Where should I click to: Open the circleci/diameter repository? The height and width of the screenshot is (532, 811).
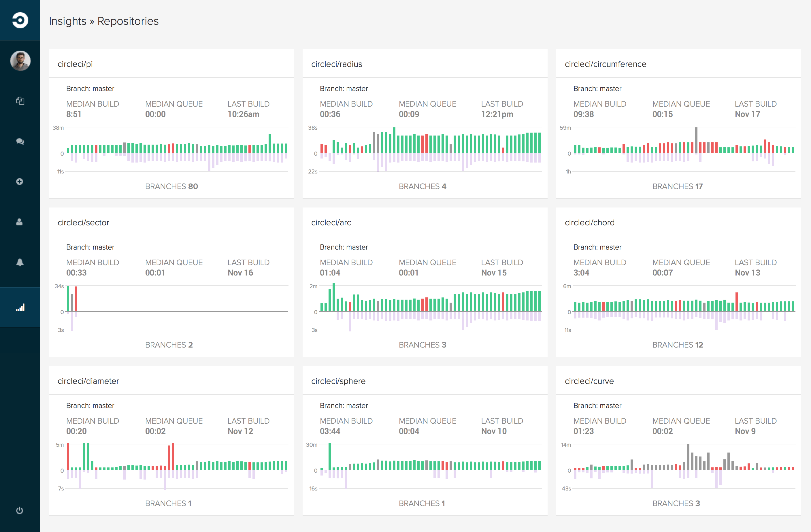[x=88, y=381]
